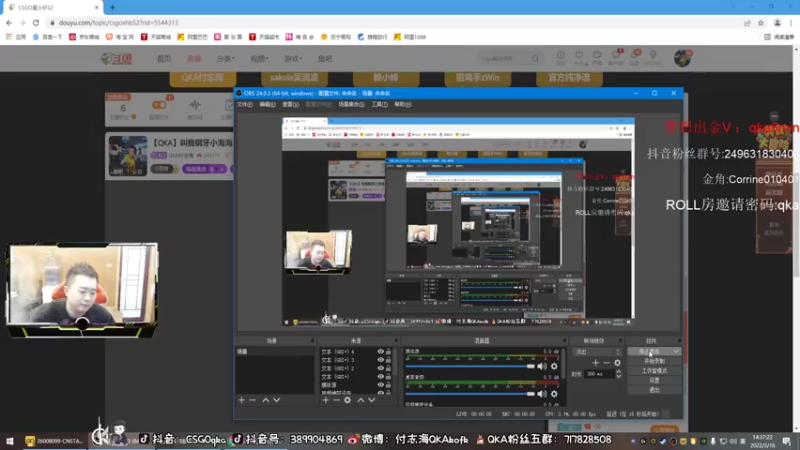Viewport: 800px width, 450px height.
Task: Click 开始录制 button in OBS controls
Action: click(x=654, y=361)
